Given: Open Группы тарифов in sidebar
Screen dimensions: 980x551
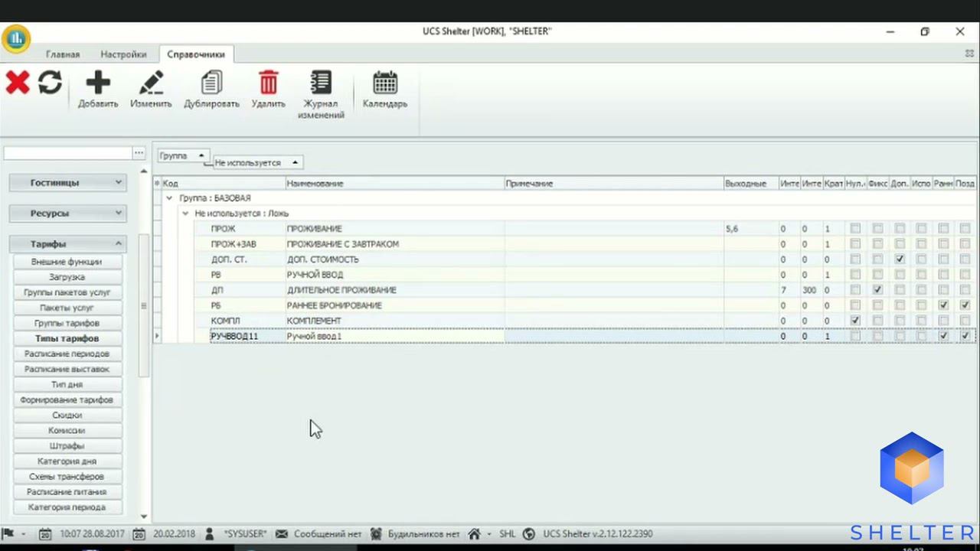Looking at the screenshot, I should [67, 323].
